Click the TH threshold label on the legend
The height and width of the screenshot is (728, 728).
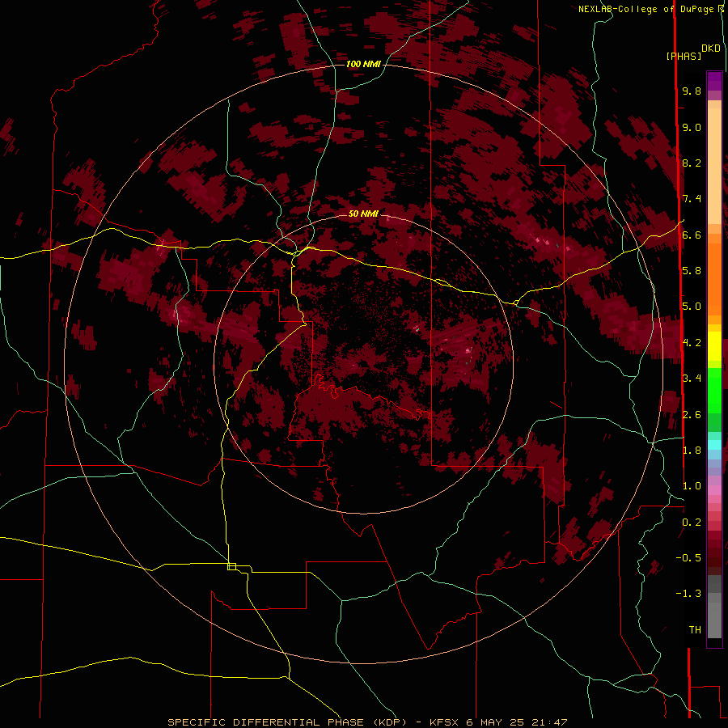(695, 630)
